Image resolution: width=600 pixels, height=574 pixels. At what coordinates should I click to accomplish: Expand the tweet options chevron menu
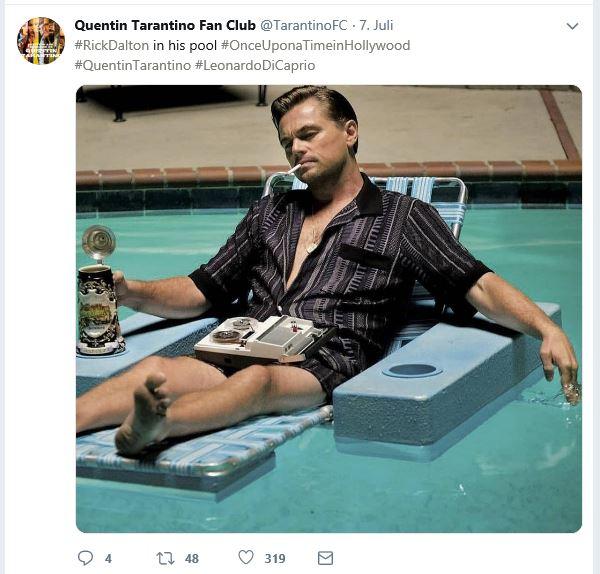572,26
